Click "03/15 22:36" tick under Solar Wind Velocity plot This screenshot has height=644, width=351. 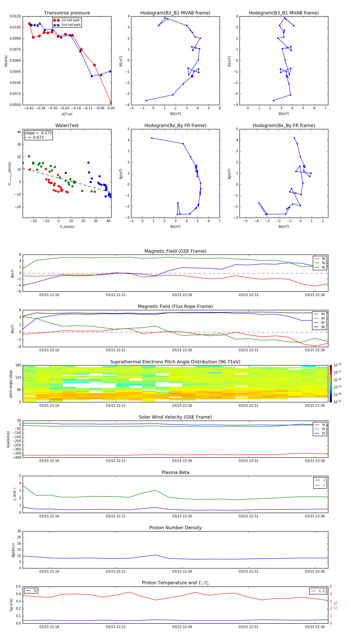[315, 461]
